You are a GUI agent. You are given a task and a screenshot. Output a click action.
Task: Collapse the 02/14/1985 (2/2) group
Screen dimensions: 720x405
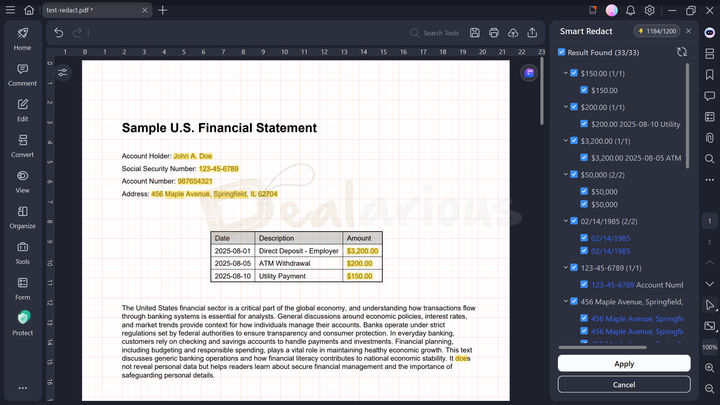(565, 221)
